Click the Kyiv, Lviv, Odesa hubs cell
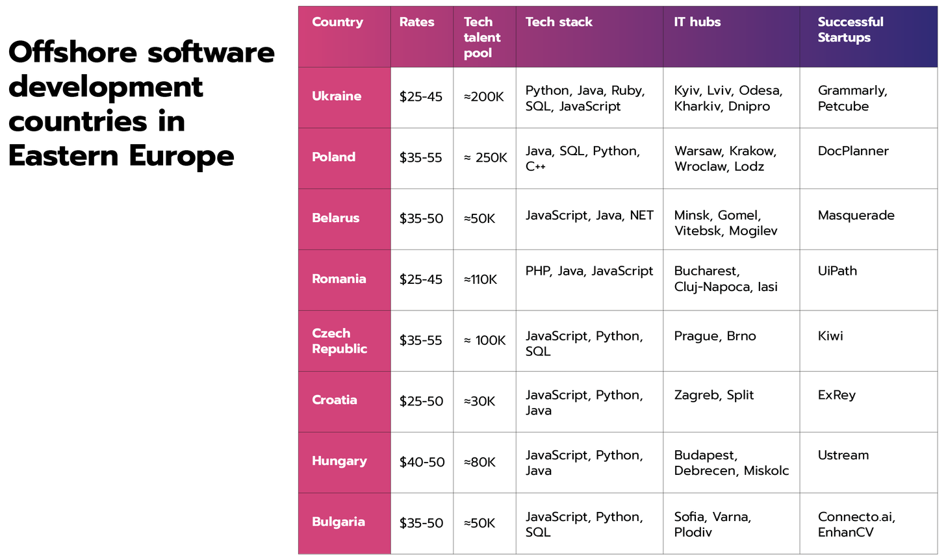946x560 pixels. [728, 99]
